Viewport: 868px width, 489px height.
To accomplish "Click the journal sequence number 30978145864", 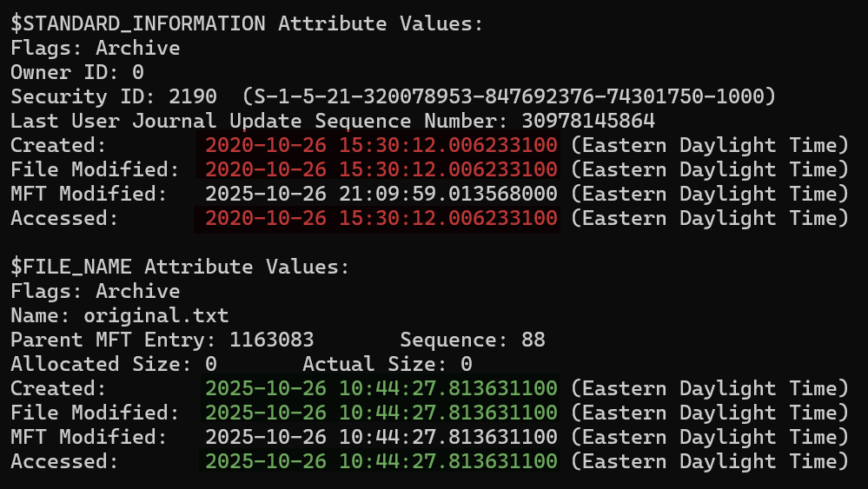I will pos(587,121).
